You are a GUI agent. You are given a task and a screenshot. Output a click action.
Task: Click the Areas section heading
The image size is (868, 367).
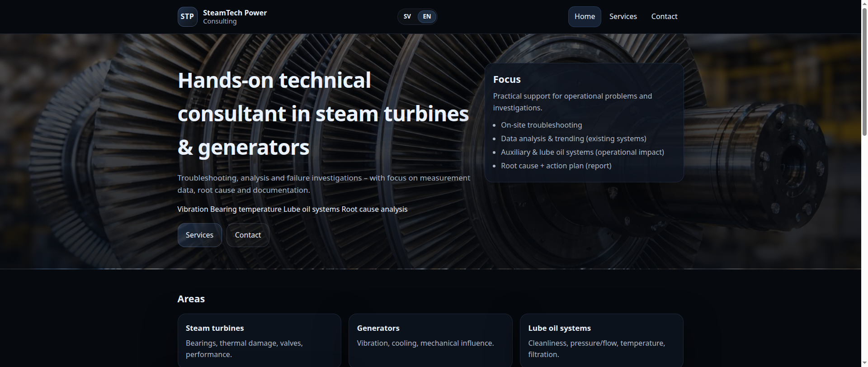[191, 299]
